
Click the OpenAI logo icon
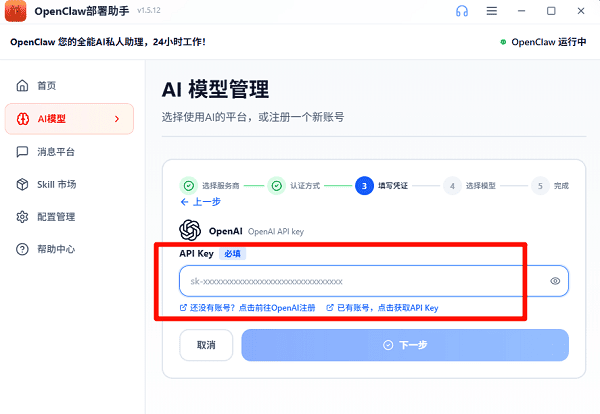pyautogui.click(x=190, y=230)
